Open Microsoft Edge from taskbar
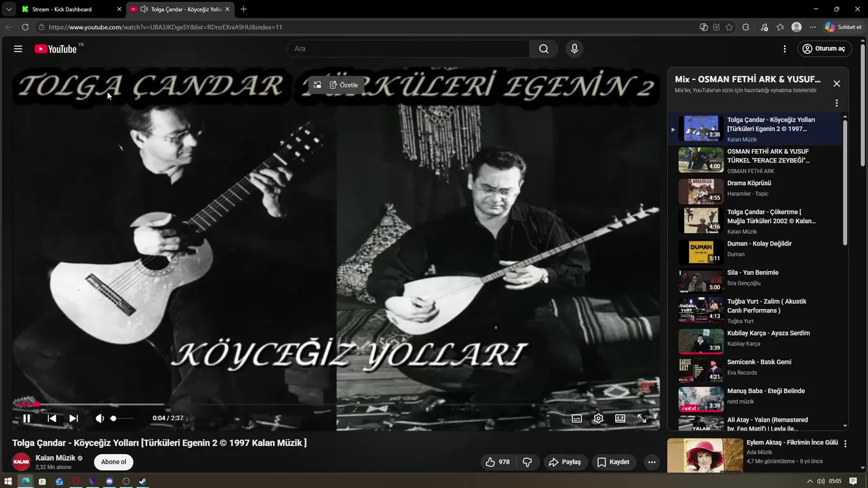The width and height of the screenshot is (868, 488). (x=25, y=481)
